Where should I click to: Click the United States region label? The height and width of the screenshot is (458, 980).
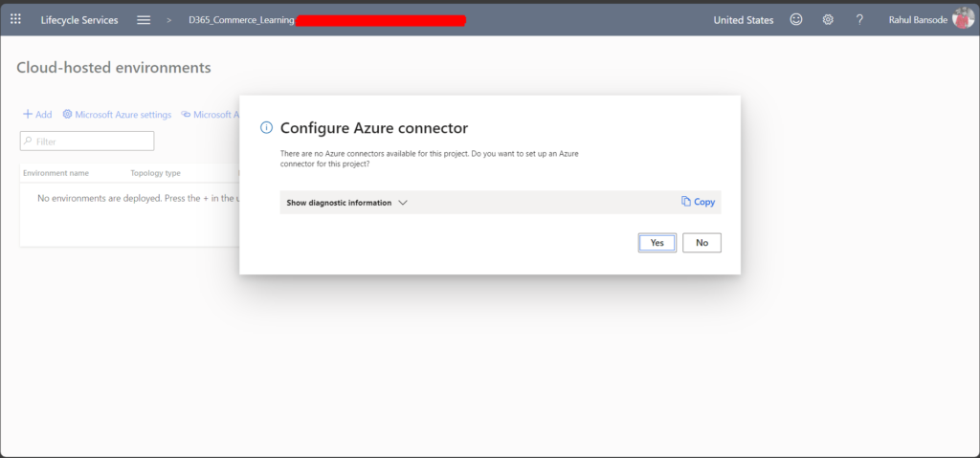743,20
